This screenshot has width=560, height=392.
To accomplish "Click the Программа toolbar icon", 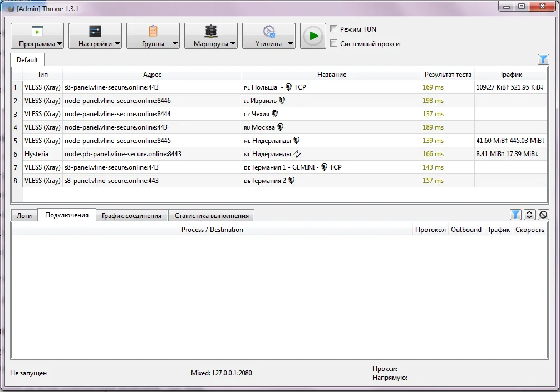I will [37, 31].
